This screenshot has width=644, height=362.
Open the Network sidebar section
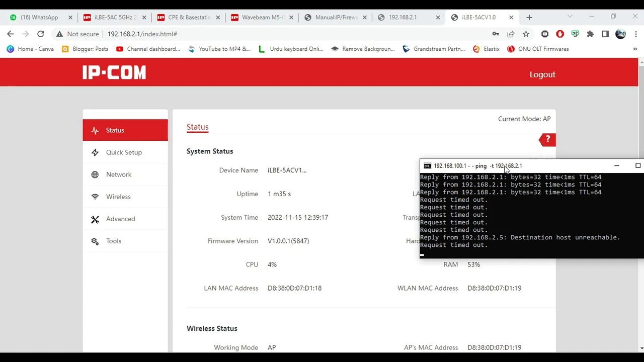click(x=125, y=174)
